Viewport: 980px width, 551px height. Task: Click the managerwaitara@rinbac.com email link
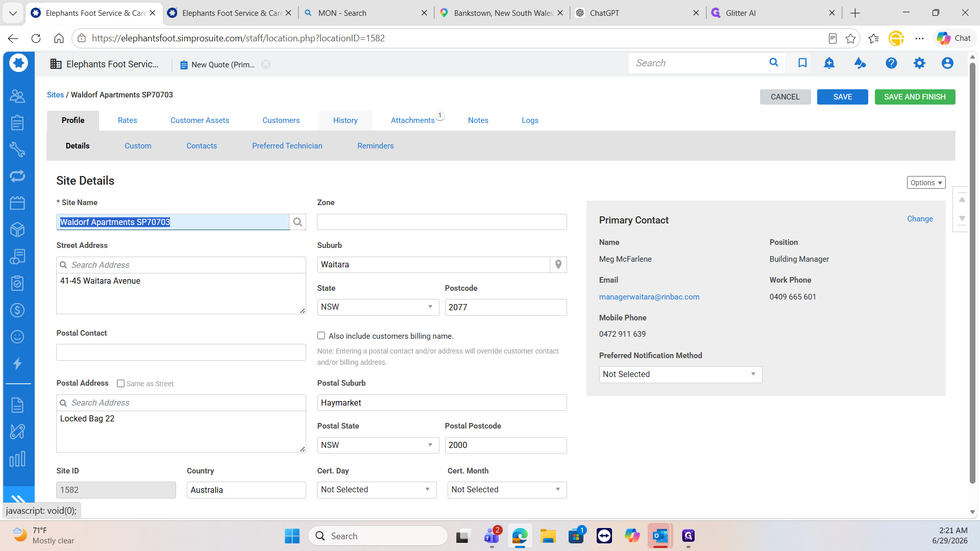(x=649, y=297)
